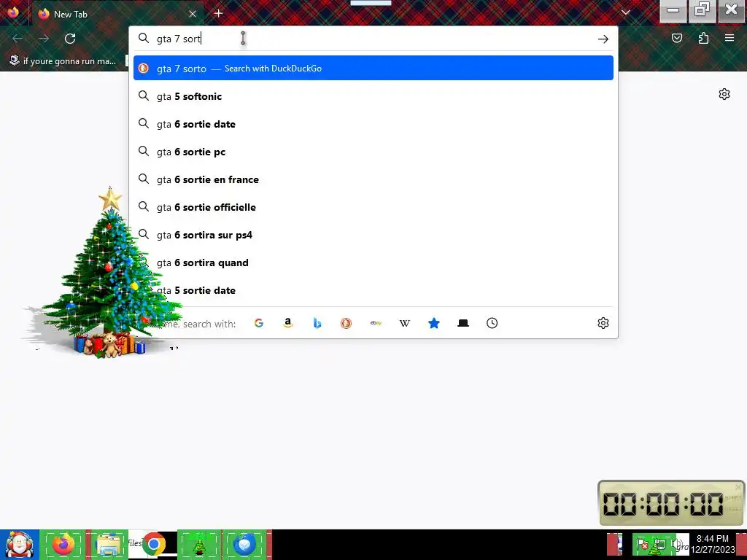Screen dimensions: 747x560
Task: Open the Extensions puzzle icon
Action: point(704,38)
